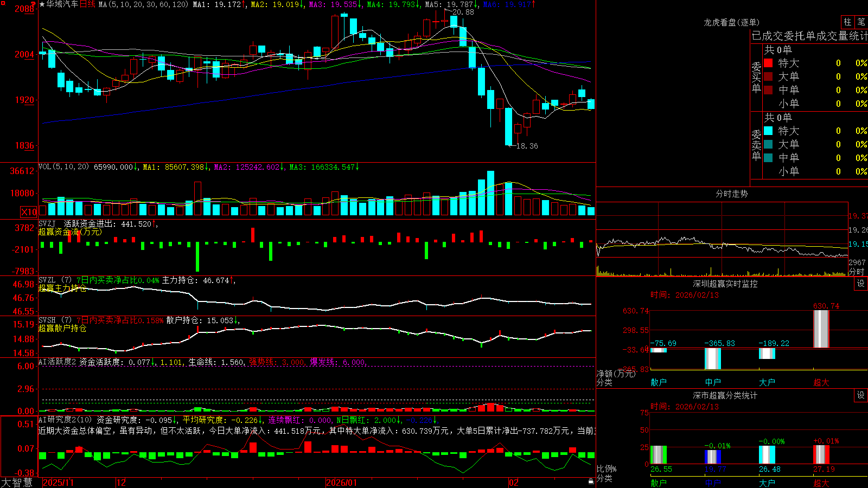Click the red question mark help icon
Viewport: 868px width, 488px height.
[x=34, y=4]
